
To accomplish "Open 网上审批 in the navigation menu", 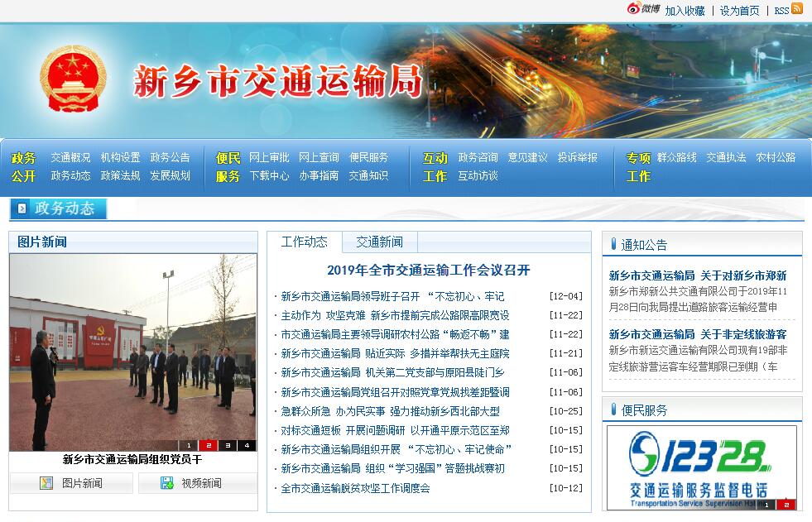I will (x=269, y=157).
